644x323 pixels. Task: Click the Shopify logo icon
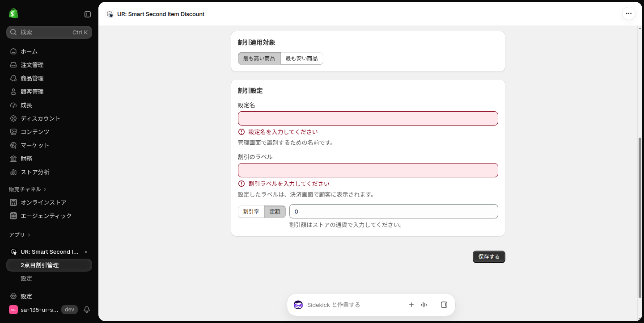coord(13,13)
